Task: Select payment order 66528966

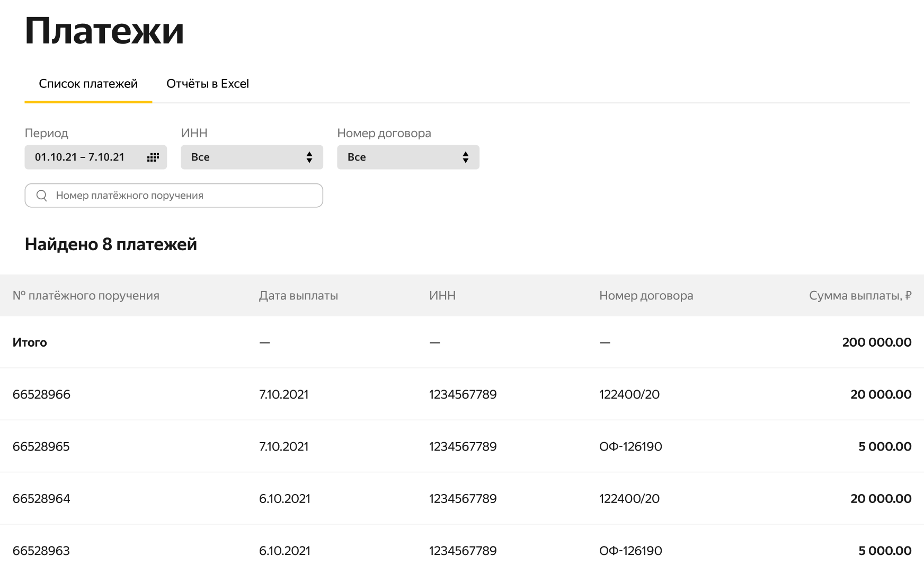Action: pyautogui.click(x=41, y=394)
